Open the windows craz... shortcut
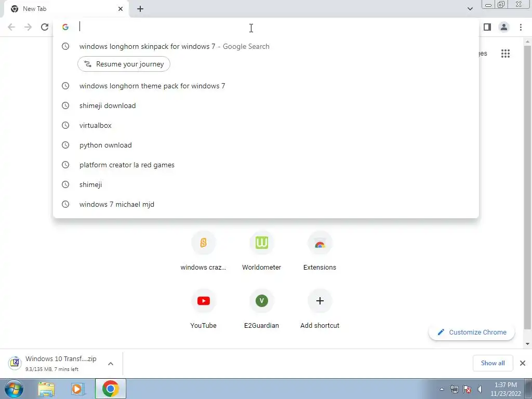Viewport: 532px width, 399px height. coord(203,251)
